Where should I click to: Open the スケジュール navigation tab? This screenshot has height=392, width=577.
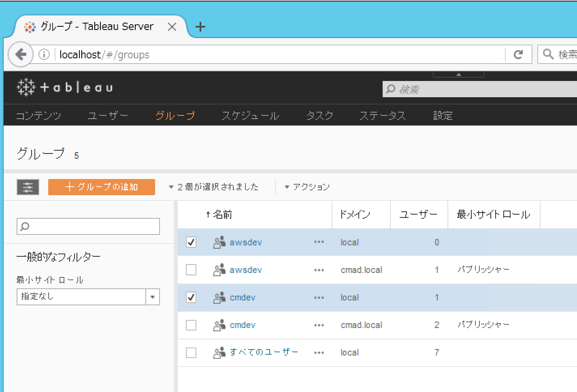pos(250,116)
